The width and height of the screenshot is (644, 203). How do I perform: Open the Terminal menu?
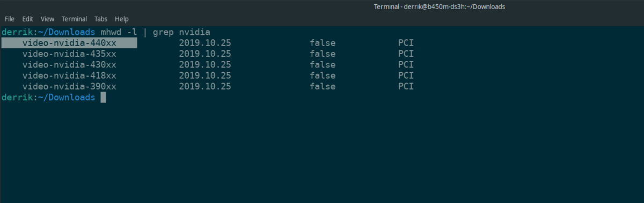75,19
